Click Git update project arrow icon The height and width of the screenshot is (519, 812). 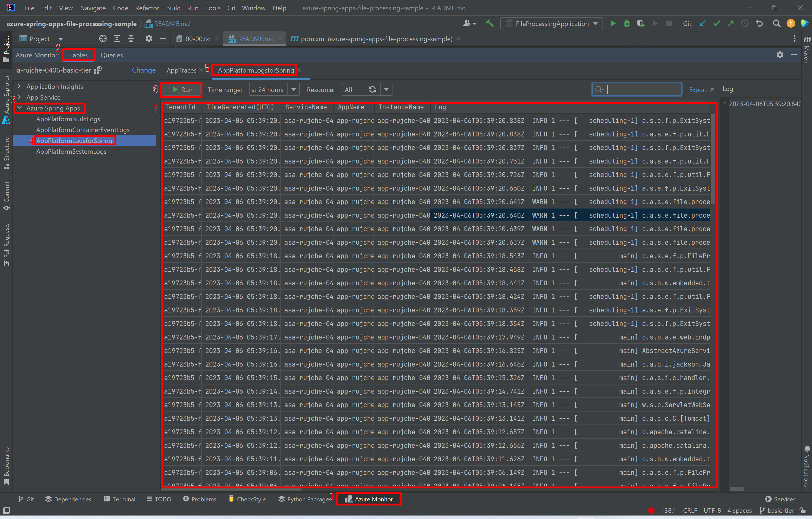click(703, 23)
